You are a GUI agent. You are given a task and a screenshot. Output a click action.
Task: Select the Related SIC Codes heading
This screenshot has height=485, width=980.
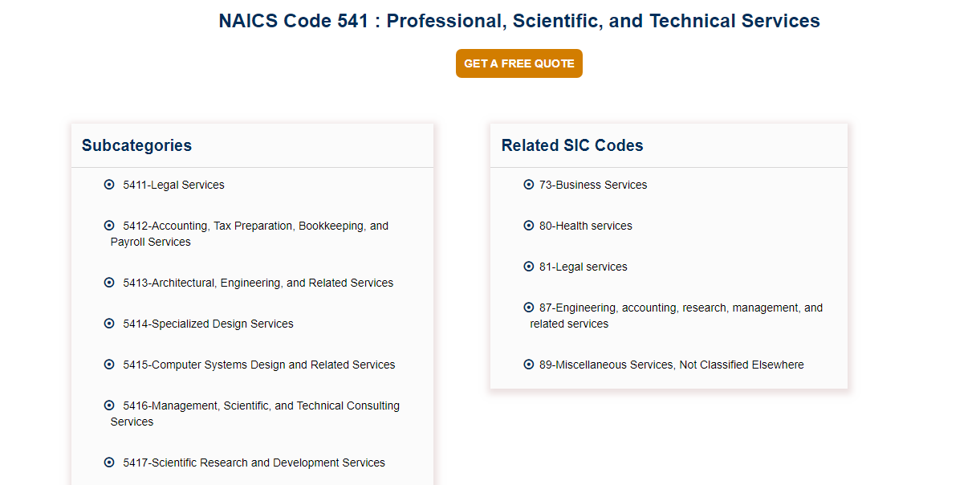(572, 145)
